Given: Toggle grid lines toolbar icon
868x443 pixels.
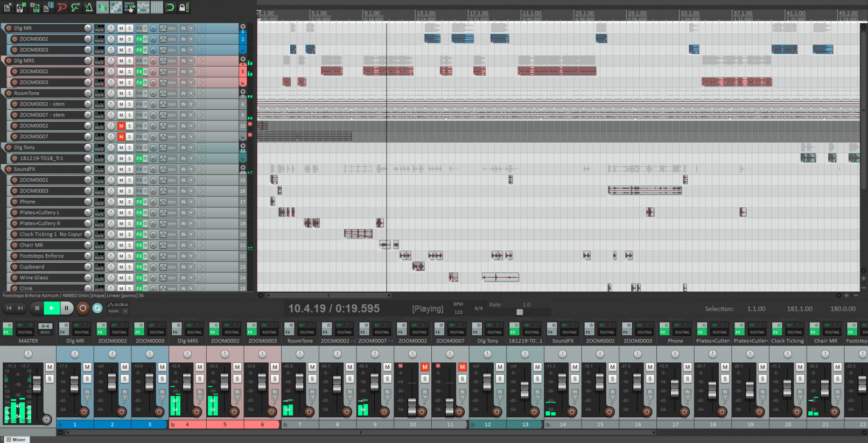Looking at the screenshot, I should point(157,8).
